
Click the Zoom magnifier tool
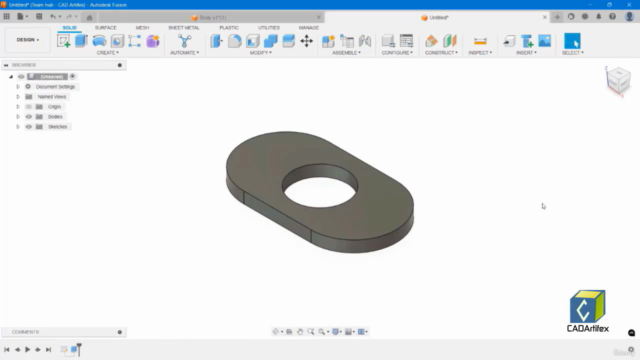click(311, 332)
